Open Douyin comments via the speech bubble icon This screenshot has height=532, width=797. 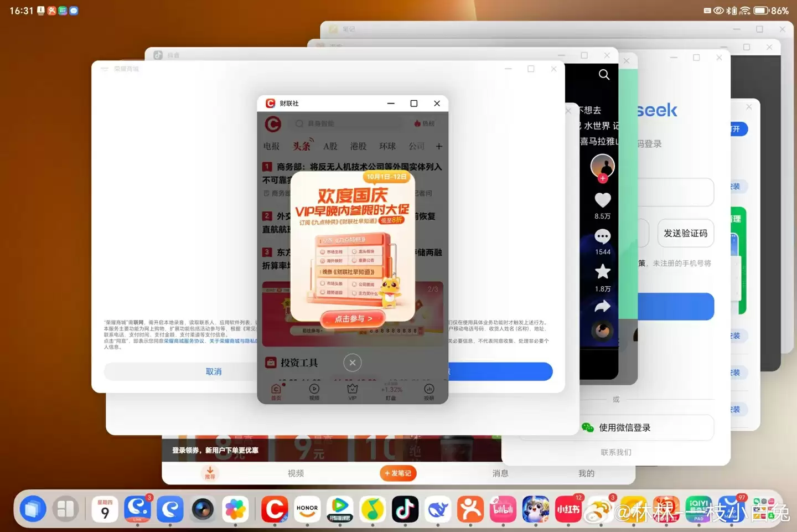pos(602,237)
